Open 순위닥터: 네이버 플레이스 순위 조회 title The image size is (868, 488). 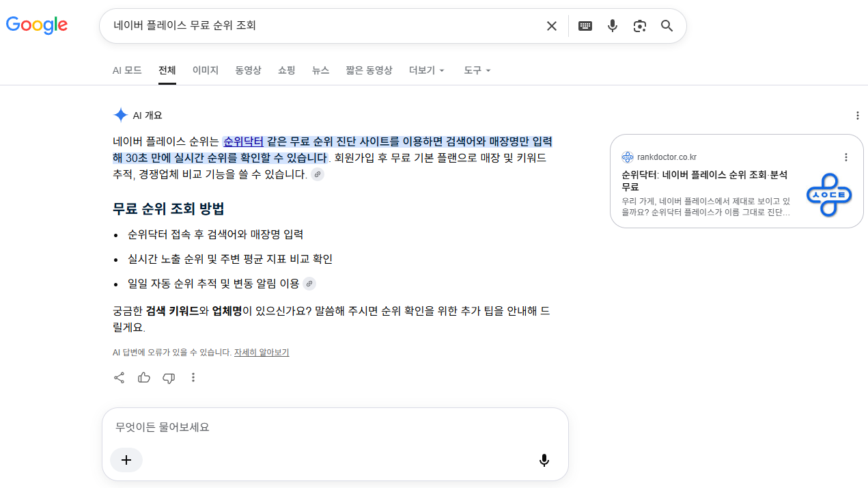point(704,180)
